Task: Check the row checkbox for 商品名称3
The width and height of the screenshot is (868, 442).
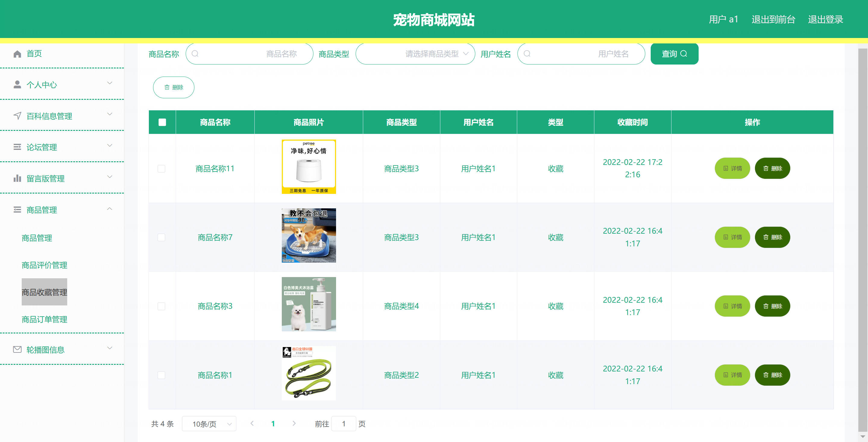Action: pos(162,306)
